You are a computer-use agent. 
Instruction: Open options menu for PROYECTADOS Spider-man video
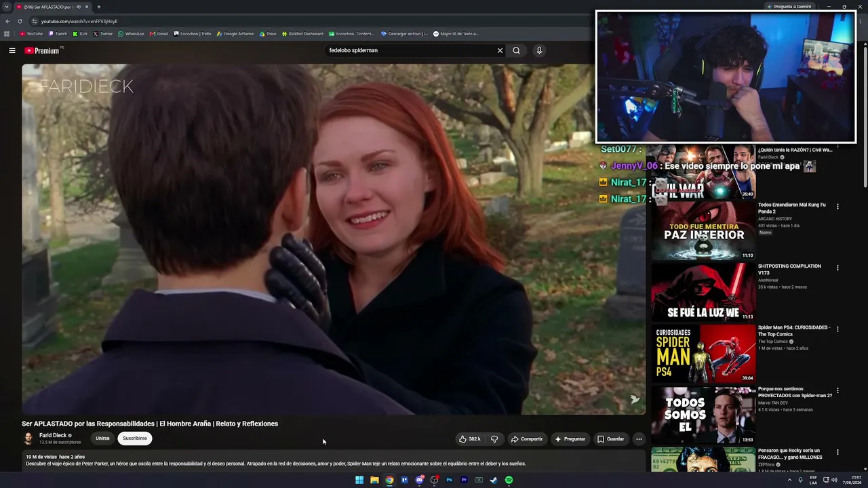pyautogui.click(x=837, y=390)
